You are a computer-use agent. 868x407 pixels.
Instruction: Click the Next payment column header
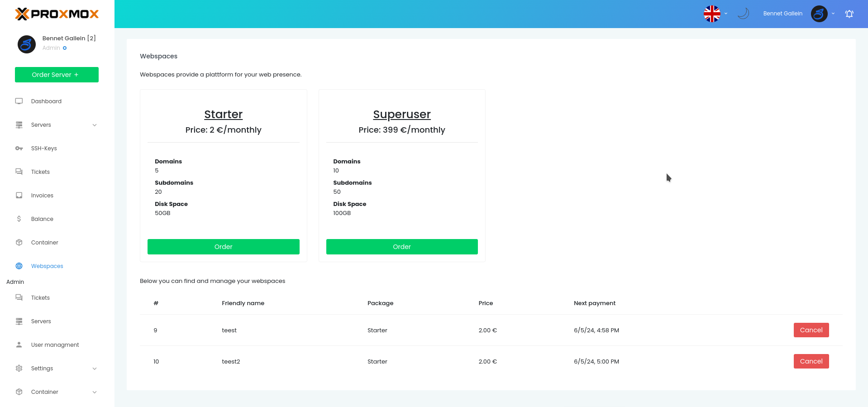coord(595,303)
